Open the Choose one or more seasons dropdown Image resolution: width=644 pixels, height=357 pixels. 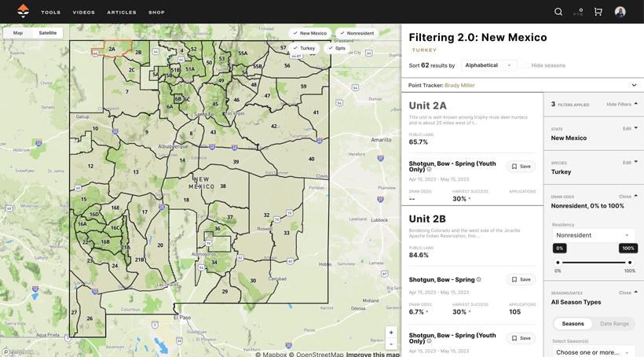(x=594, y=352)
